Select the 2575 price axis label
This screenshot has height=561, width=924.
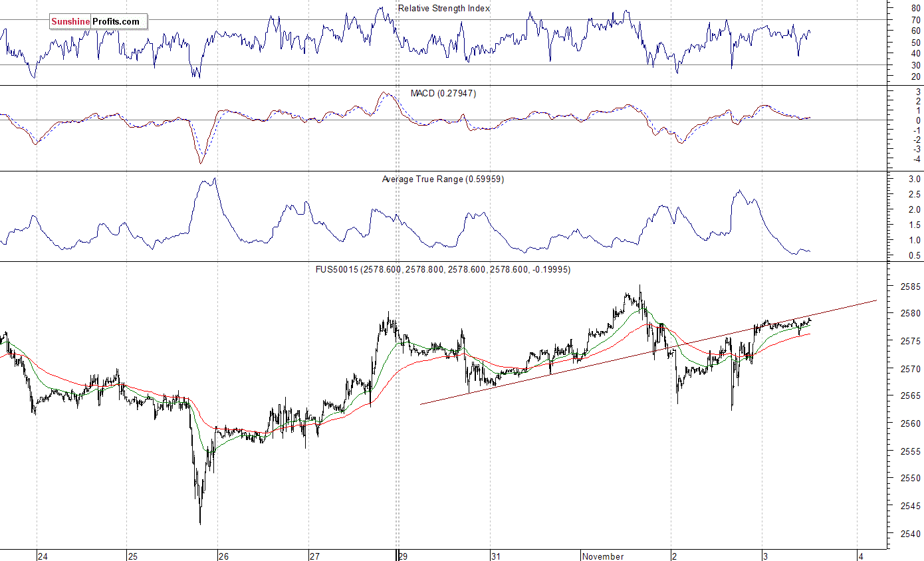click(x=911, y=342)
